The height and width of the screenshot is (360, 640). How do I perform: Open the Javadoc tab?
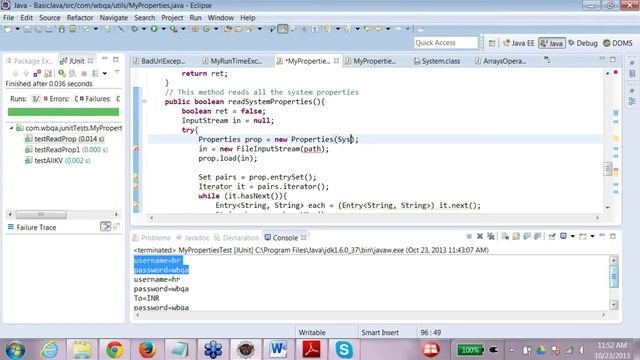(x=193, y=238)
